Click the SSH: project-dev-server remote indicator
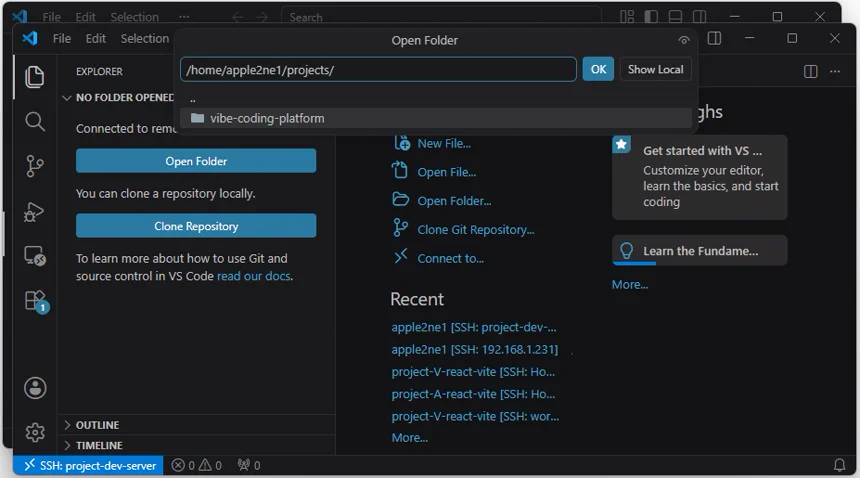 (x=88, y=465)
